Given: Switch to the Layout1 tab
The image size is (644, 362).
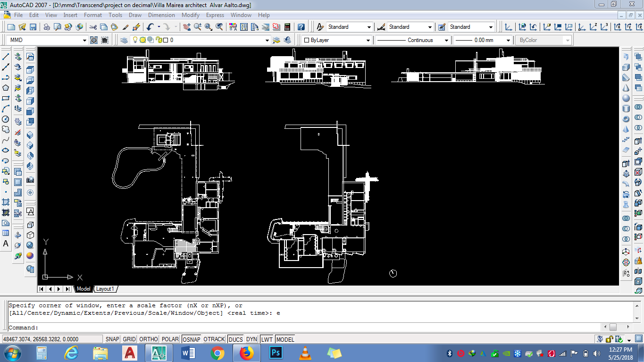Looking at the screenshot, I should 105,289.
